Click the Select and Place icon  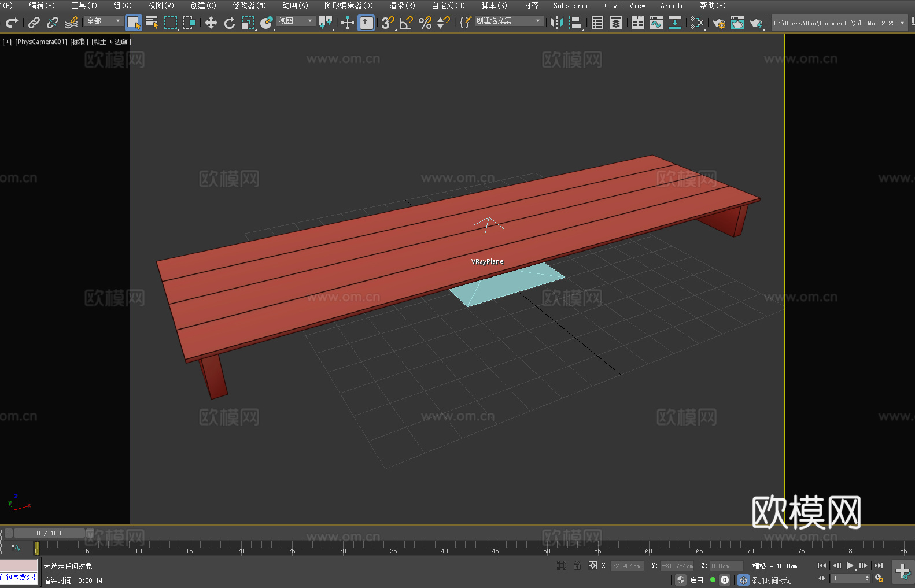pyautogui.click(x=267, y=23)
